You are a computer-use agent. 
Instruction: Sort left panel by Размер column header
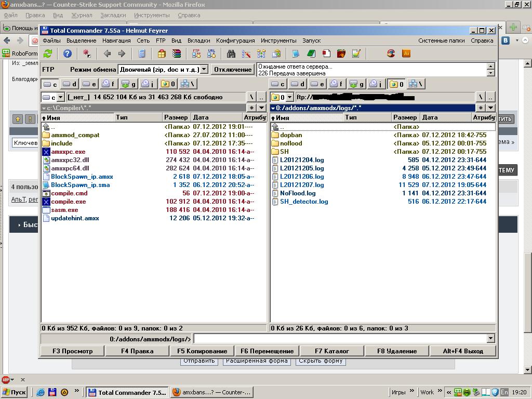tap(176, 117)
